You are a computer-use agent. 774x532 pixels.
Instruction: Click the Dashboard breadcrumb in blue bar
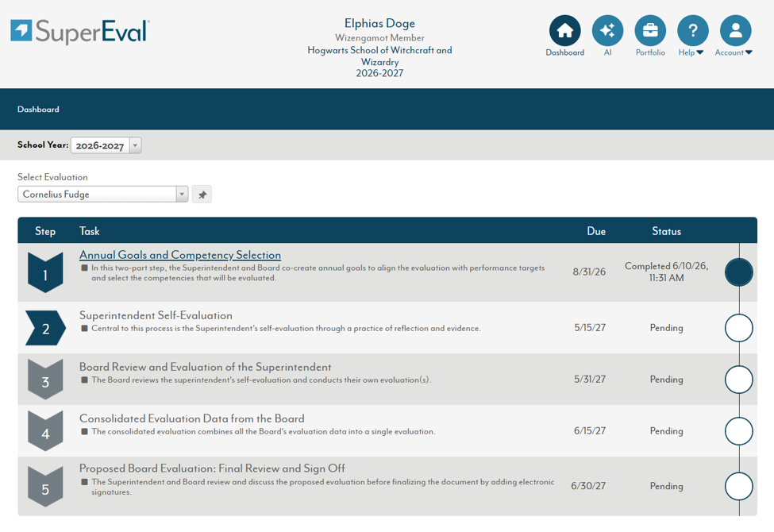(39, 109)
